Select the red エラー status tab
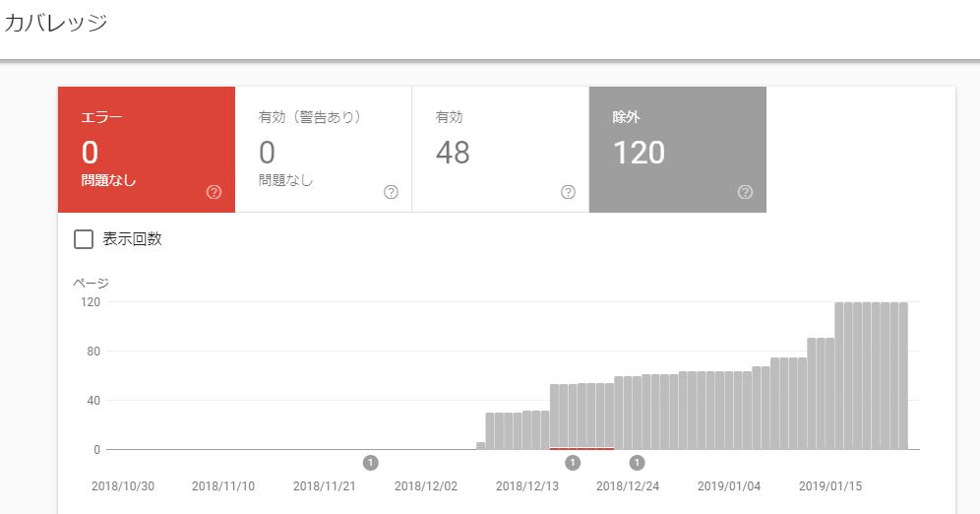Viewport: 980px width, 514px height. [147, 150]
